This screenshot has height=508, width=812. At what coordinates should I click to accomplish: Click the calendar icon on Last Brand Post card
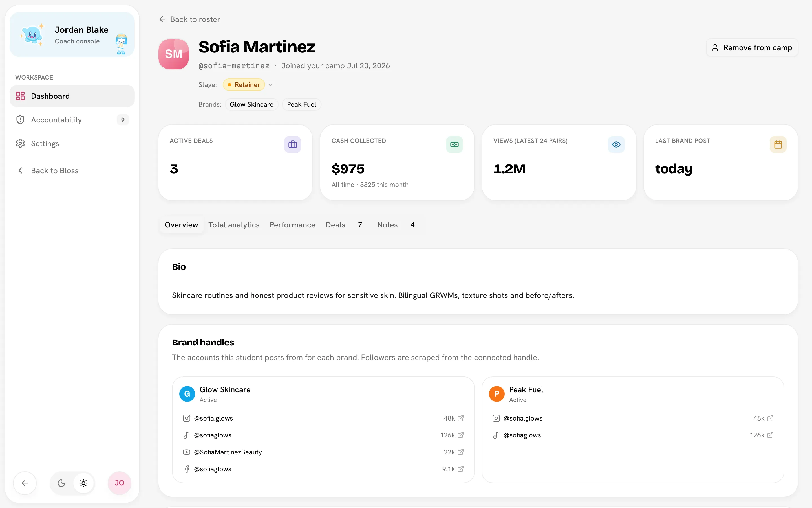778,144
